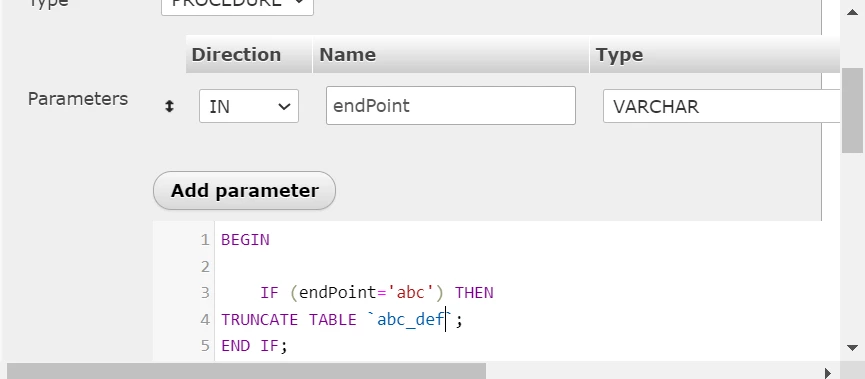Click the endPoint parameter name field
The width and height of the screenshot is (865, 379).
pos(451,105)
